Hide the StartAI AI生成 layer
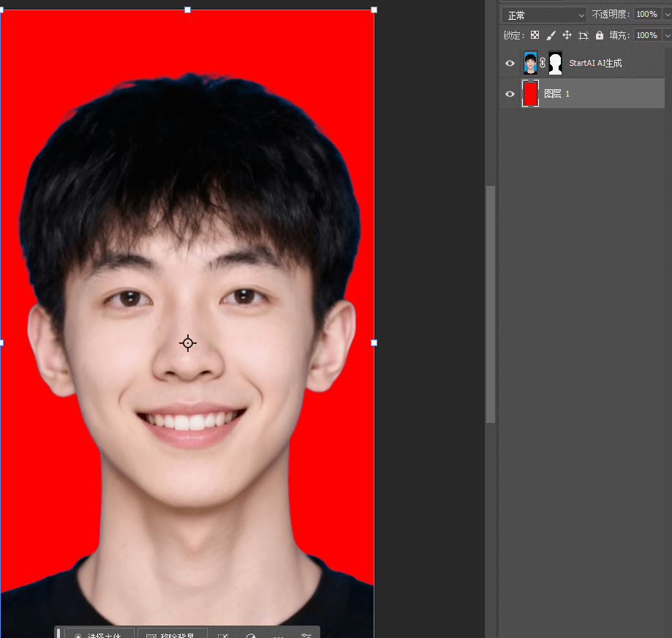Viewport: 672px width, 638px height. coord(510,63)
